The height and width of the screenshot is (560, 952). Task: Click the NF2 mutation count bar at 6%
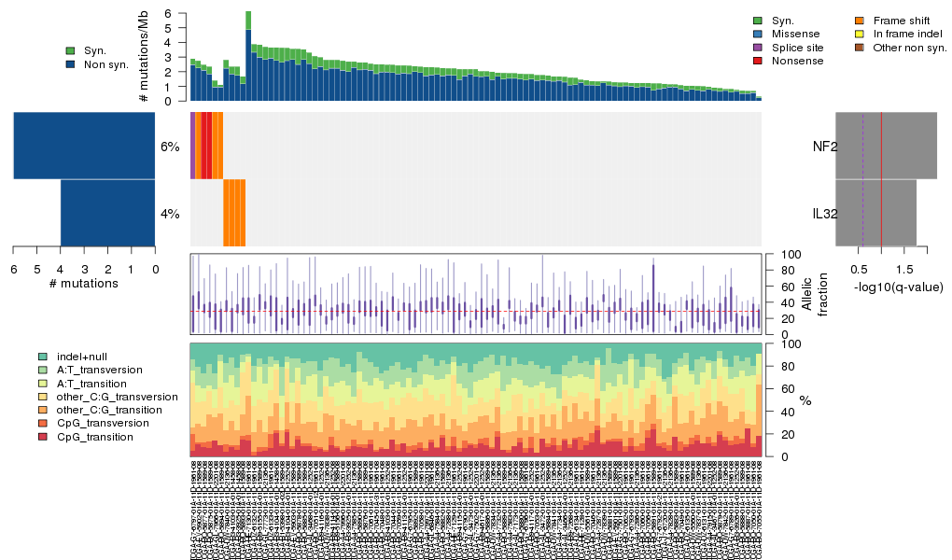(84, 146)
